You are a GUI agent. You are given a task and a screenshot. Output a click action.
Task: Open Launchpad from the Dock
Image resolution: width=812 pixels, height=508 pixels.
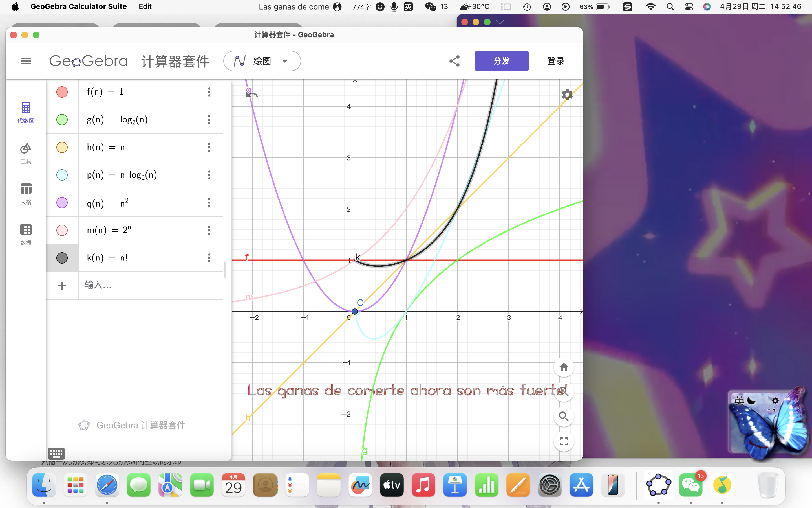[x=76, y=485]
